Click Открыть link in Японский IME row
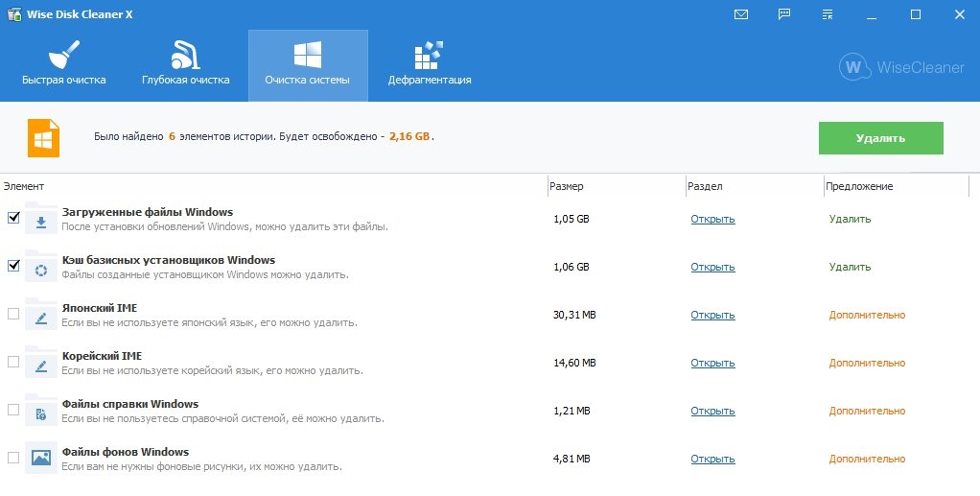The width and height of the screenshot is (980, 496). (712, 316)
